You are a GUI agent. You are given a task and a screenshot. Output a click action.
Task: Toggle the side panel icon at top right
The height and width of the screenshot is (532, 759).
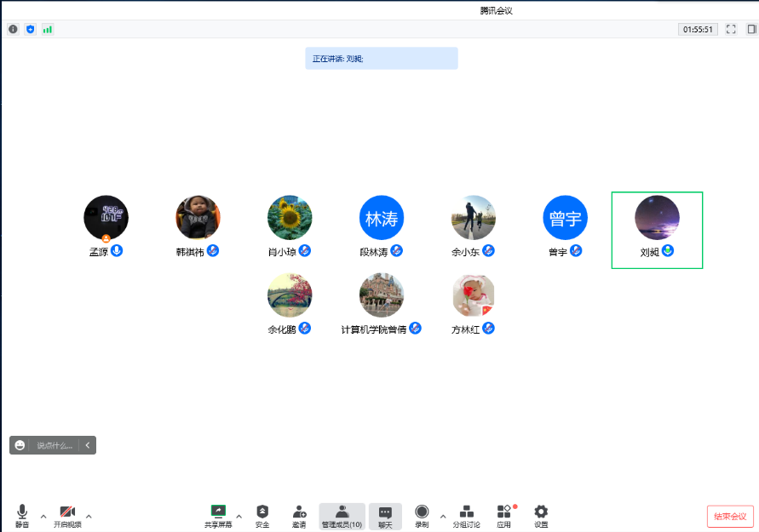tap(751, 29)
